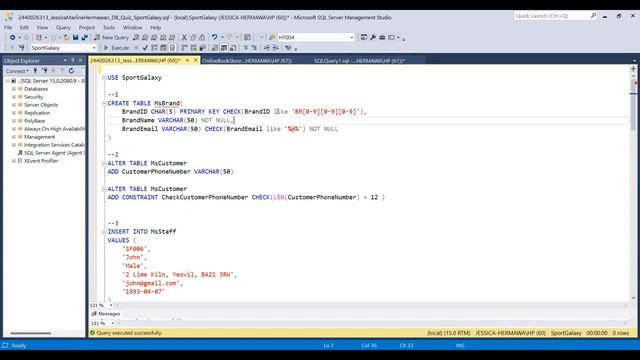Click the Increase Indent icon
The width and height of the screenshot is (640, 360).
coord(276,48)
